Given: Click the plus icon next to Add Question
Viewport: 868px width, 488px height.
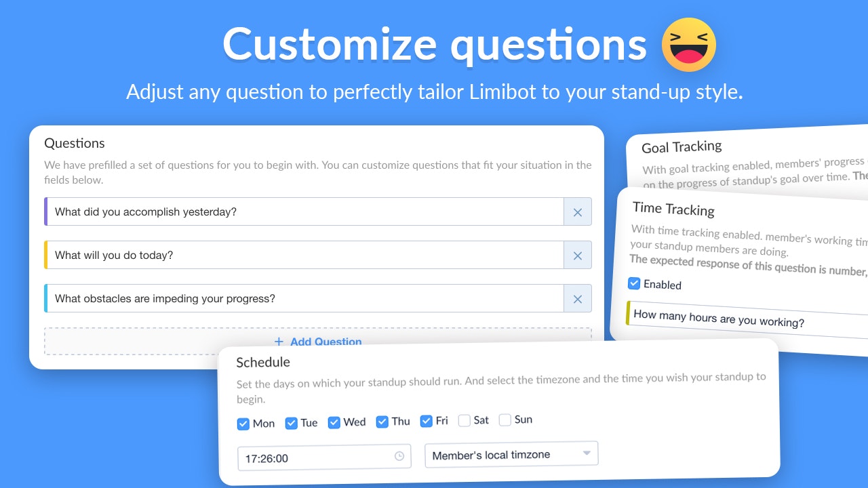Looking at the screenshot, I should [279, 342].
